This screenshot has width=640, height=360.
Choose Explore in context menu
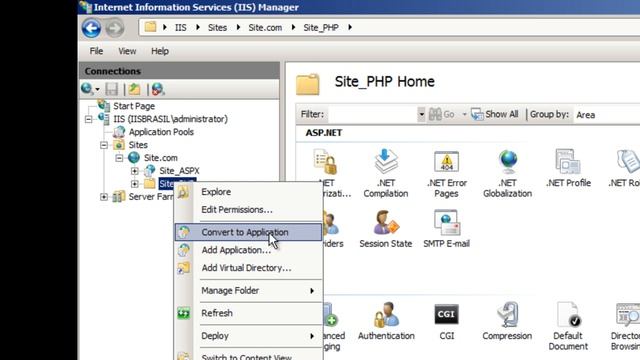coord(249,192)
